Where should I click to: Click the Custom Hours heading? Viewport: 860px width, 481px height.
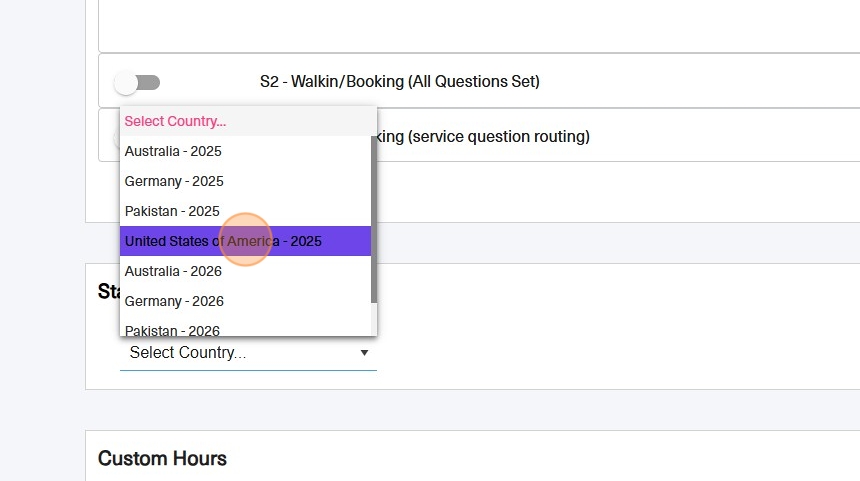pos(162,459)
